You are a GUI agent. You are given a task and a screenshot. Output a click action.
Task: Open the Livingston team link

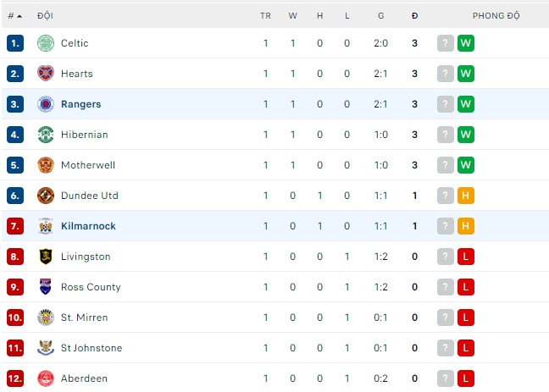86,257
